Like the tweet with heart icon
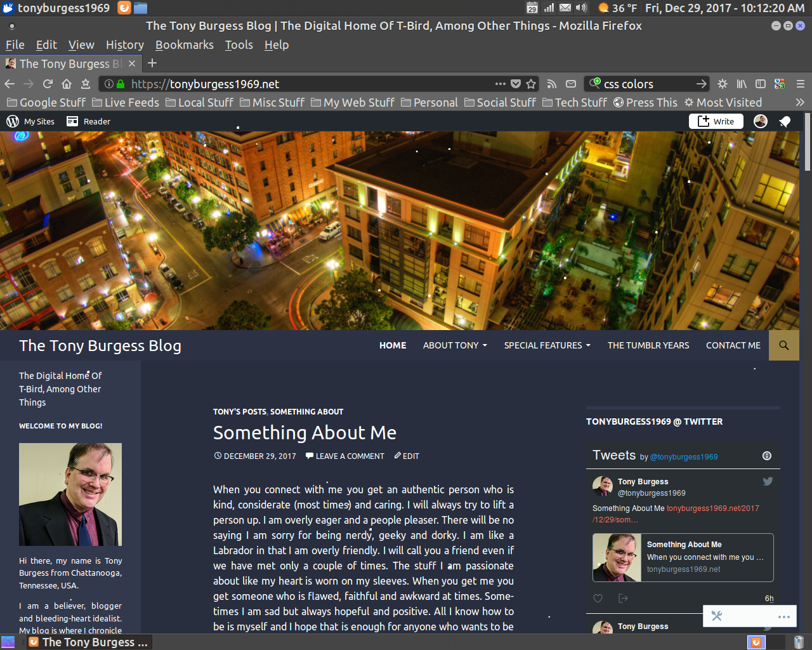812x650 pixels. pyautogui.click(x=598, y=598)
